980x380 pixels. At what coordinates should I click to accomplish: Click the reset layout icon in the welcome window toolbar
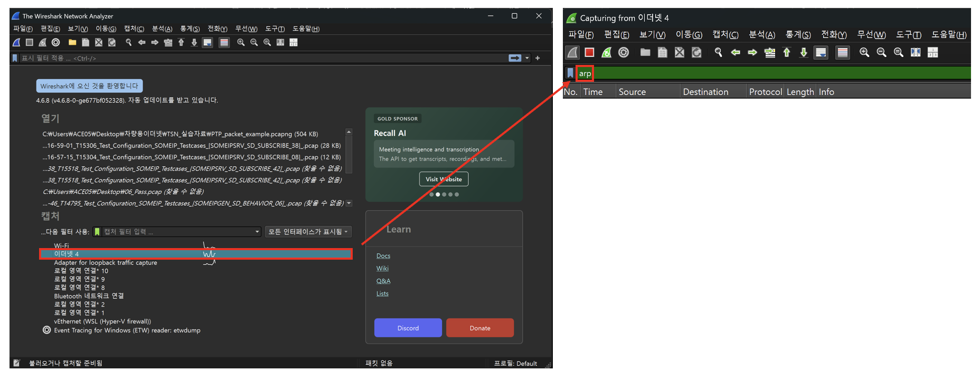point(294,42)
